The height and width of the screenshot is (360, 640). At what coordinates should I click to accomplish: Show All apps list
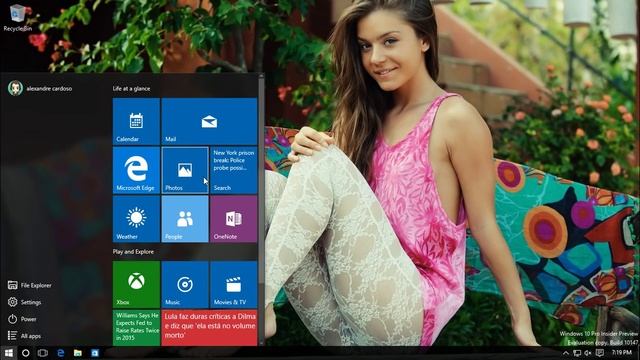[x=24, y=336]
